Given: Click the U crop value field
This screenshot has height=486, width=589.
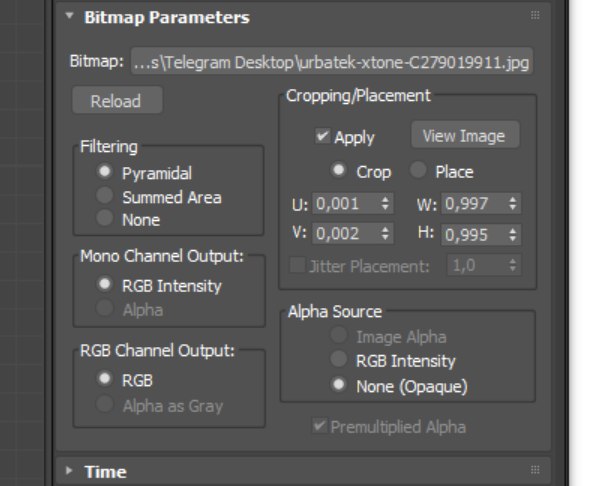Looking at the screenshot, I should point(346,204).
